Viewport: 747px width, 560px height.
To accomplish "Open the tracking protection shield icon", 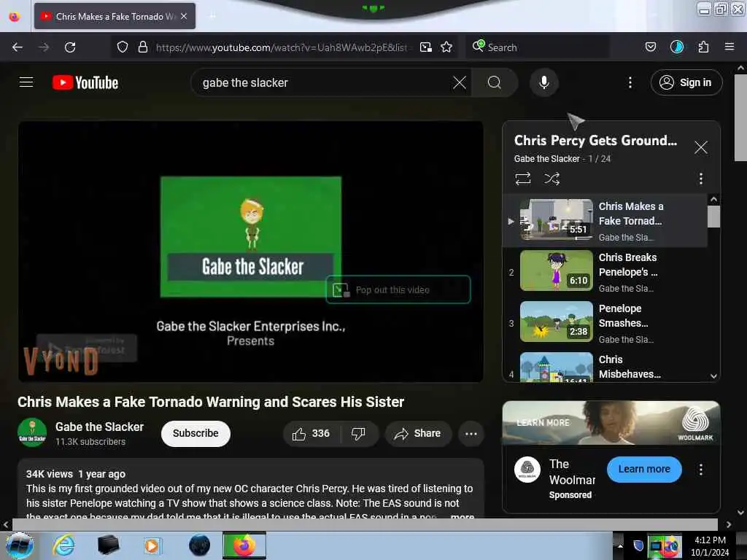I will coord(123,47).
